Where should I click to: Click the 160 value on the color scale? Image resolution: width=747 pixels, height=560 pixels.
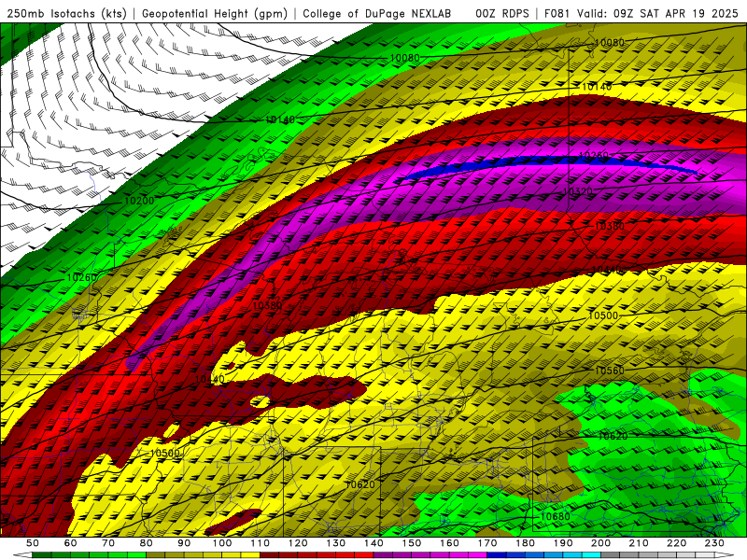coord(449,543)
